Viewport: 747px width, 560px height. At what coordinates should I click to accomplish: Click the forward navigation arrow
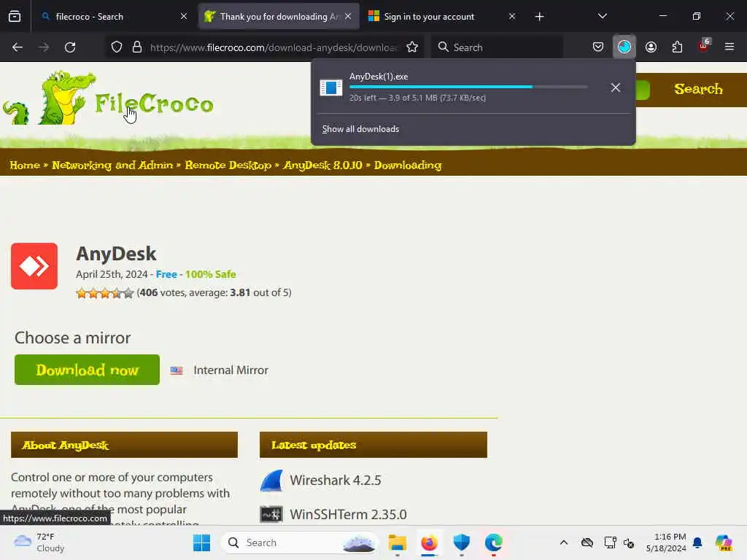(x=44, y=47)
